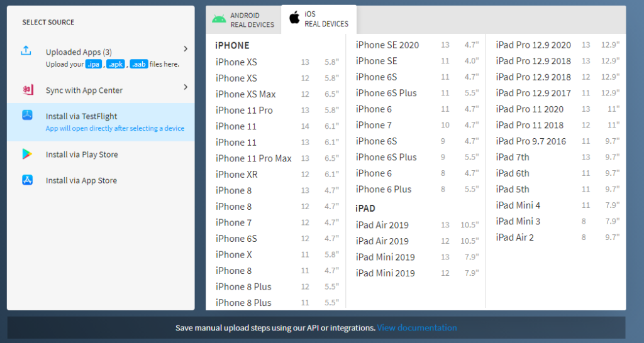The height and width of the screenshot is (343, 644).
Task: Select iPad Pro 12.9 2020 device
Action: click(533, 45)
